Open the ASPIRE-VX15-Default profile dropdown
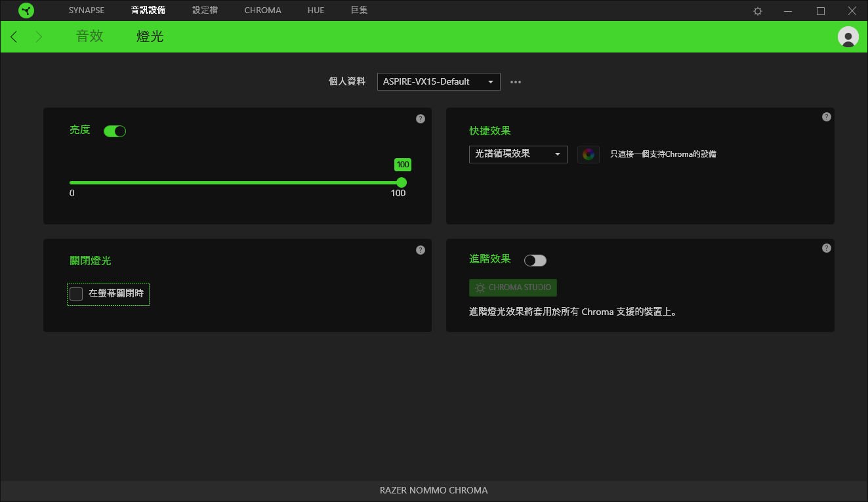 pyautogui.click(x=439, y=82)
